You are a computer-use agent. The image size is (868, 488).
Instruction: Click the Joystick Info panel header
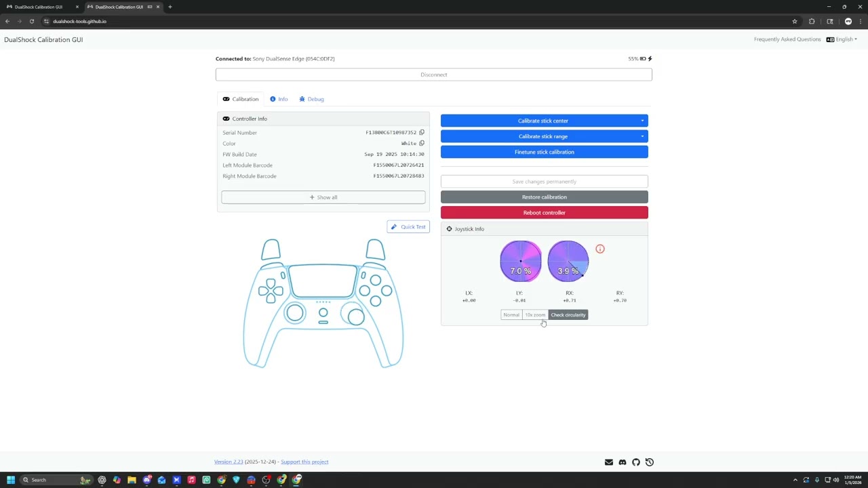pyautogui.click(x=545, y=229)
